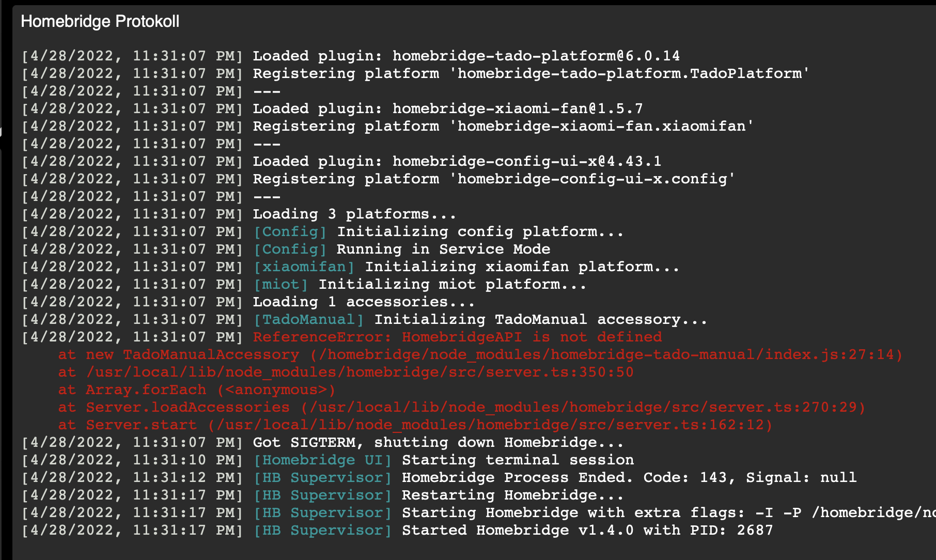The height and width of the screenshot is (560, 936).
Task: Click the TadoManualAccessory index.js stack trace line
Action: (480, 354)
